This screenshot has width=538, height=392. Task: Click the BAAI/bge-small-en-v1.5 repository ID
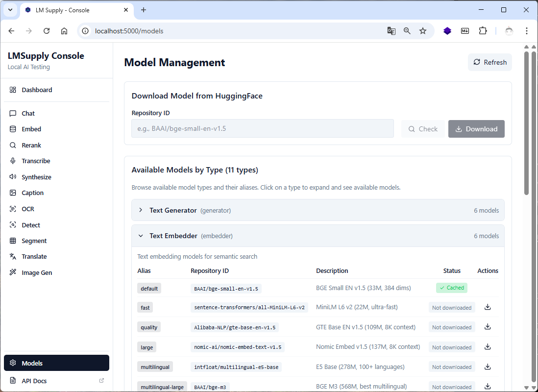226,289
